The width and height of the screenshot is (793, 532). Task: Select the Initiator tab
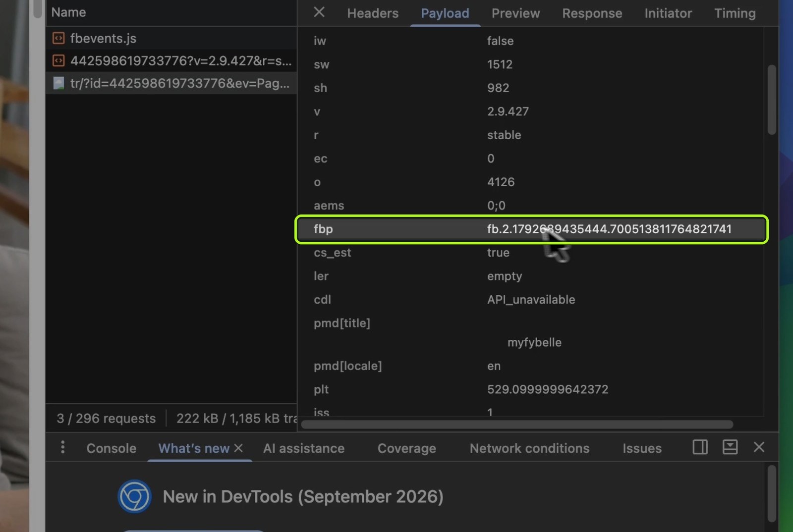[x=668, y=13]
